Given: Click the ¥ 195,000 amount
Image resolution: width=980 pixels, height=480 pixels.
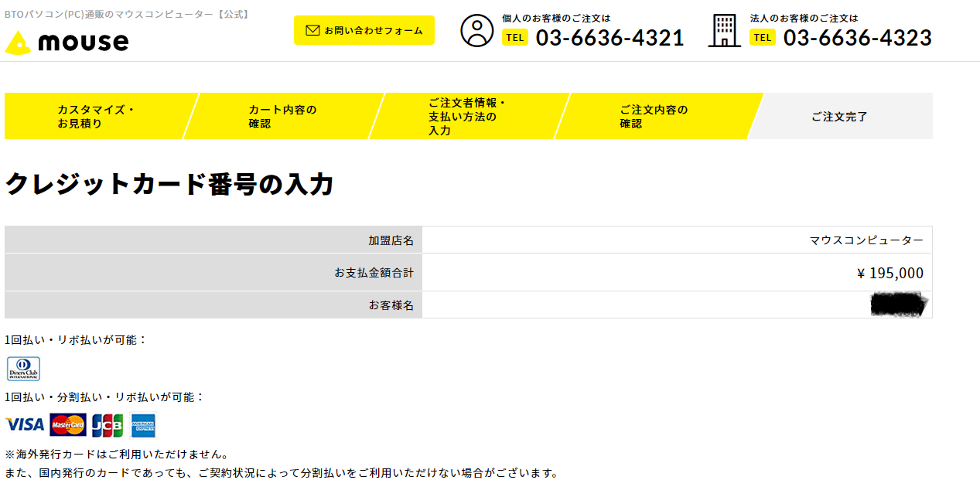Looking at the screenshot, I should point(890,273).
